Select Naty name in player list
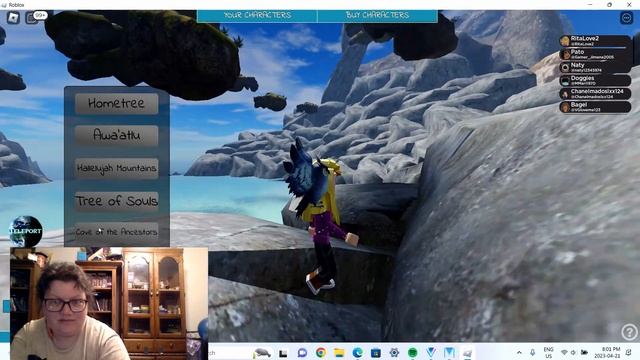The width and height of the screenshot is (640, 360). point(578,65)
